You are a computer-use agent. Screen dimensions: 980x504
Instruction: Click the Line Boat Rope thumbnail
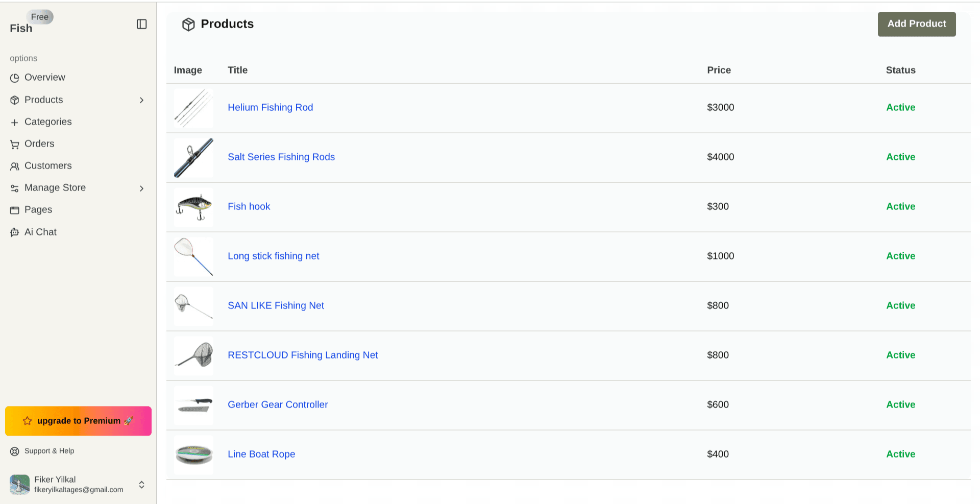[193, 455]
